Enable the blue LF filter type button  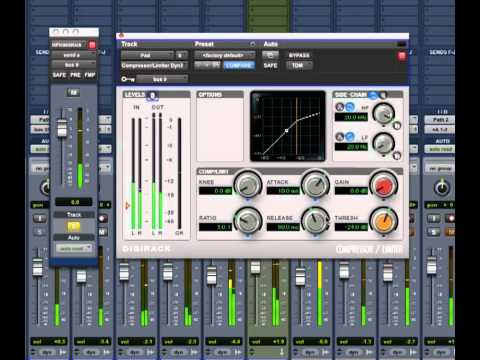click(350, 137)
